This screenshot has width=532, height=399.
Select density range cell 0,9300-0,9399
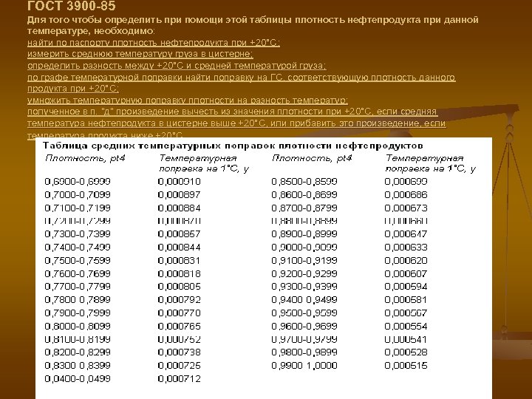pos(304,287)
